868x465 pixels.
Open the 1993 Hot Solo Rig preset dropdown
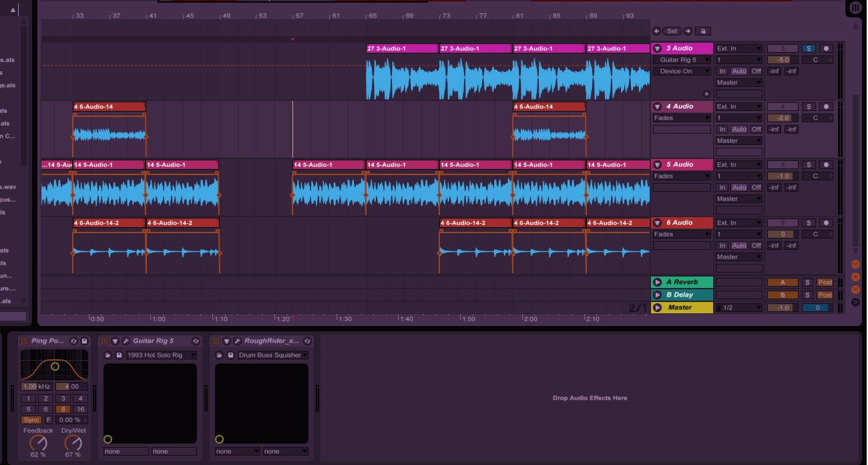(x=161, y=355)
